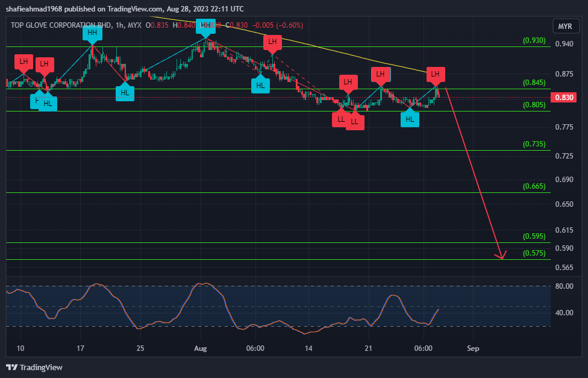Click the -0.005 (-0.60%) change value
The height and width of the screenshot is (378, 588).
tap(278, 25)
